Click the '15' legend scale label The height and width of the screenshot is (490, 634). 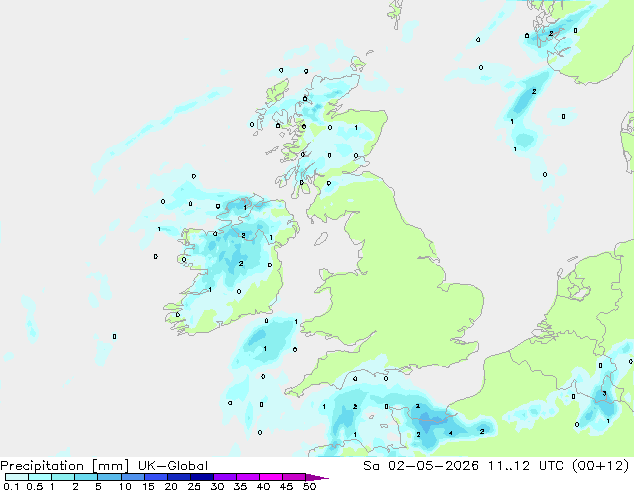click(x=148, y=486)
